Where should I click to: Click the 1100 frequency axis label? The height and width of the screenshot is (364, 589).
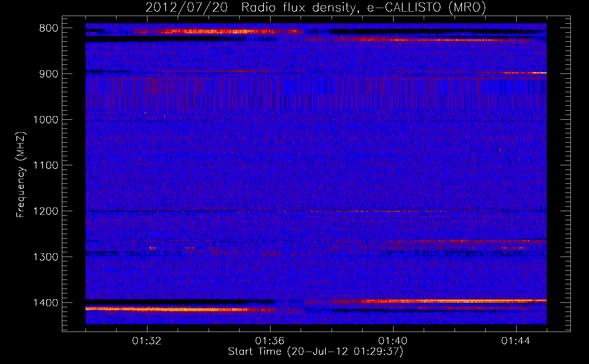pos(46,166)
